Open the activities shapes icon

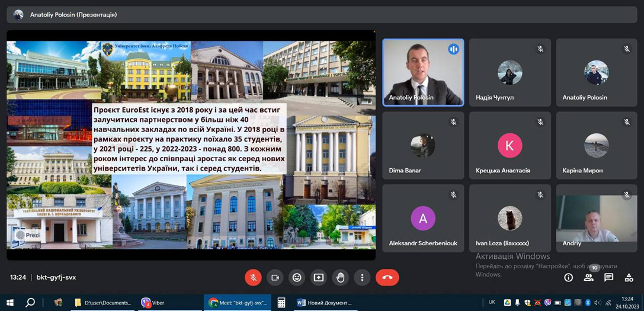click(629, 278)
